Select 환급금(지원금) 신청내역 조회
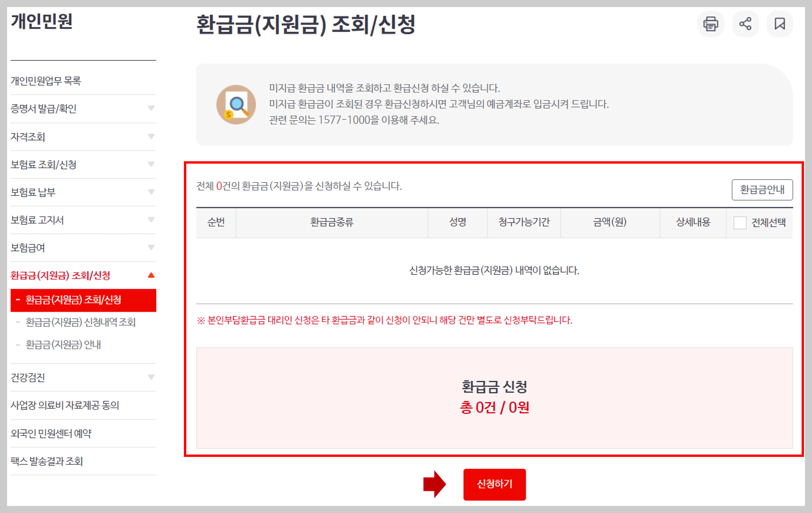This screenshot has height=513, width=812. tap(81, 322)
